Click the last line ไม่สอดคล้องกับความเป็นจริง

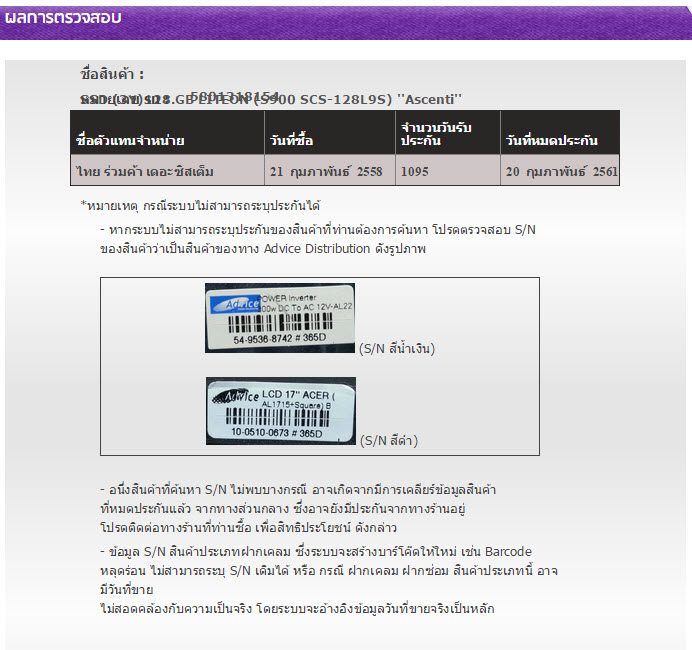(297, 609)
